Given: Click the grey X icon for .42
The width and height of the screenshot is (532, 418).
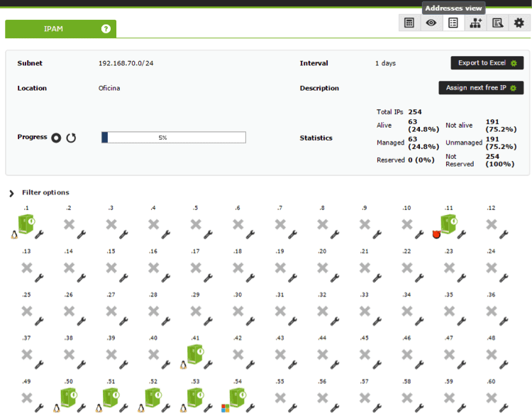Looking at the screenshot, I should pos(238,355).
